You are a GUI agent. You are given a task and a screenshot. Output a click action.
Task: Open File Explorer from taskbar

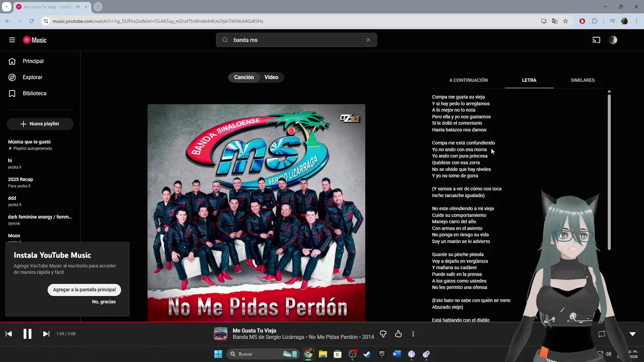click(323, 354)
